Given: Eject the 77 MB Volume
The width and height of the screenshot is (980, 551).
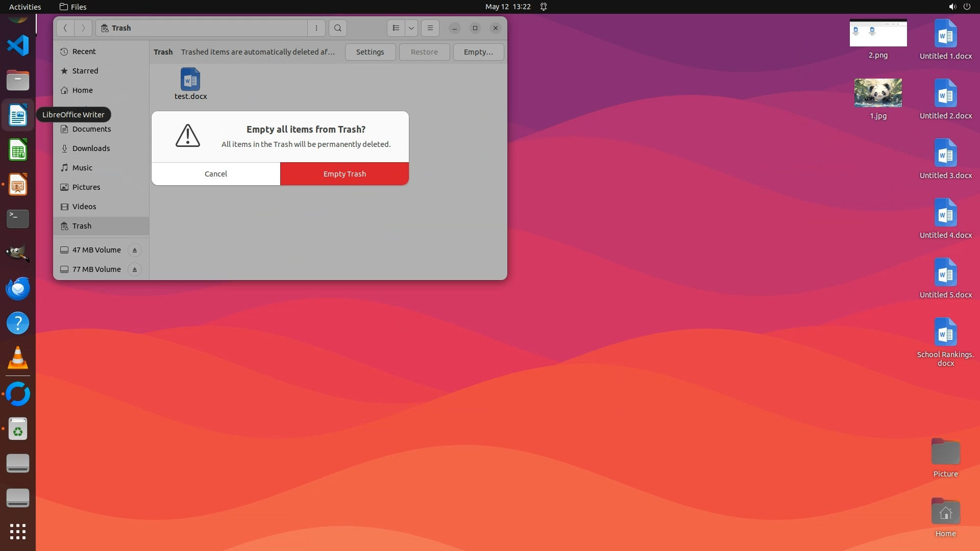Looking at the screenshot, I should [135, 269].
